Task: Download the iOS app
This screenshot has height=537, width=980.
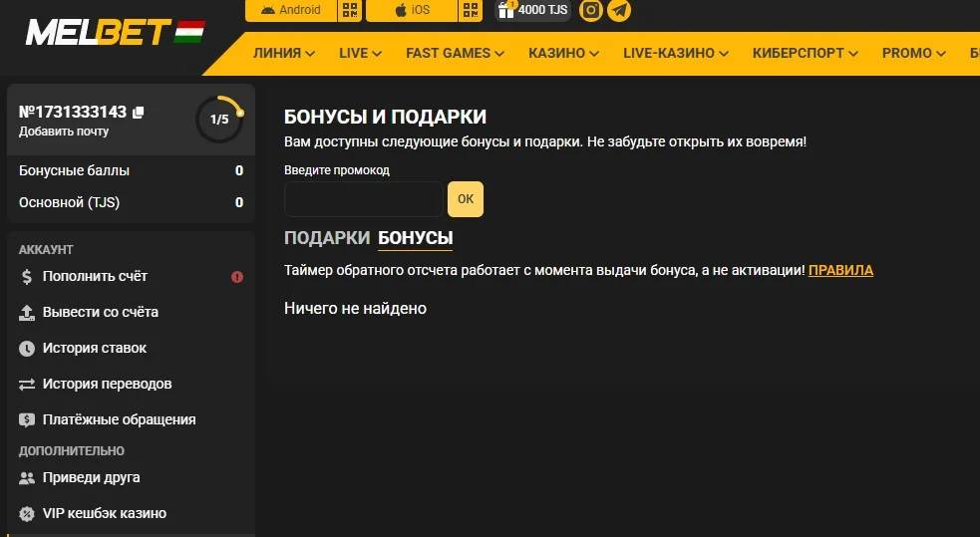Action: 412,10
